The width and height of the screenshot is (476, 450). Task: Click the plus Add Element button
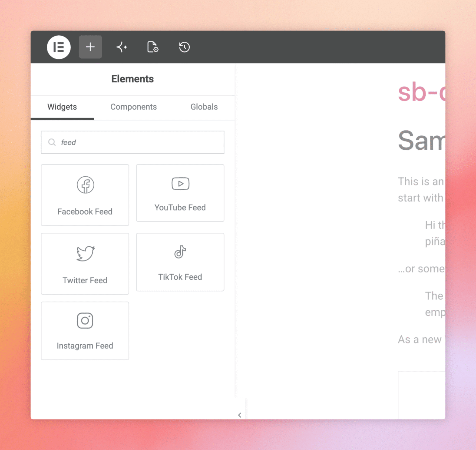click(90, 47)
